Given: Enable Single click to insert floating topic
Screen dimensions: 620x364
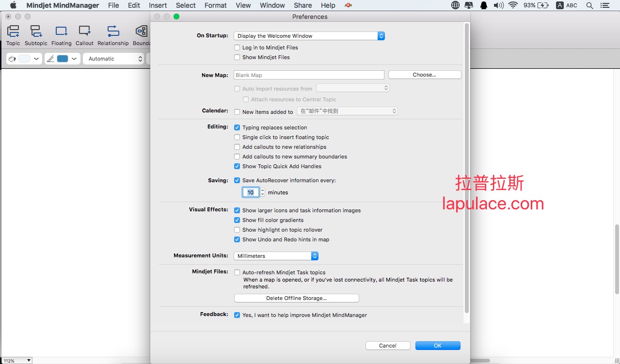Looking at the screenshot, I should click(237, 137).
